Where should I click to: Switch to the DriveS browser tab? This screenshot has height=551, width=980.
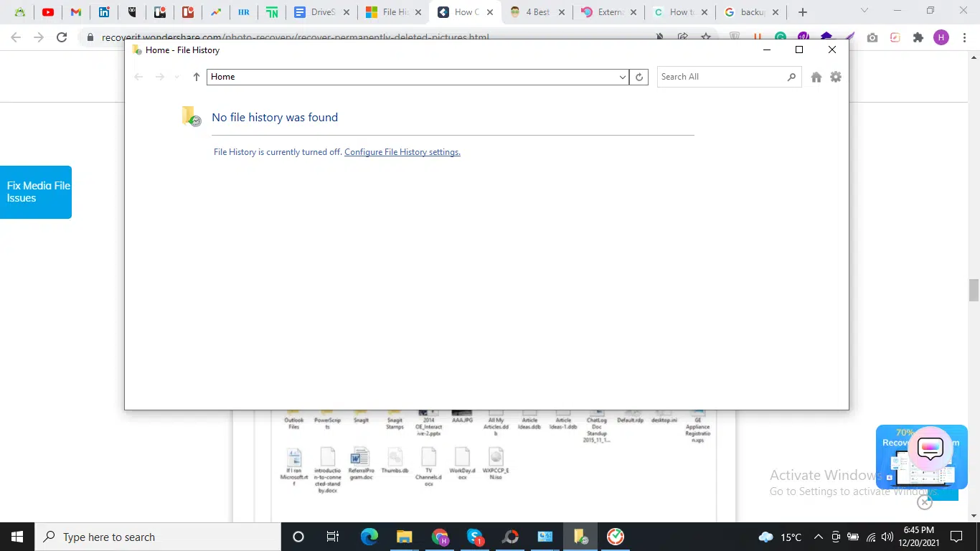coord(321,12)
